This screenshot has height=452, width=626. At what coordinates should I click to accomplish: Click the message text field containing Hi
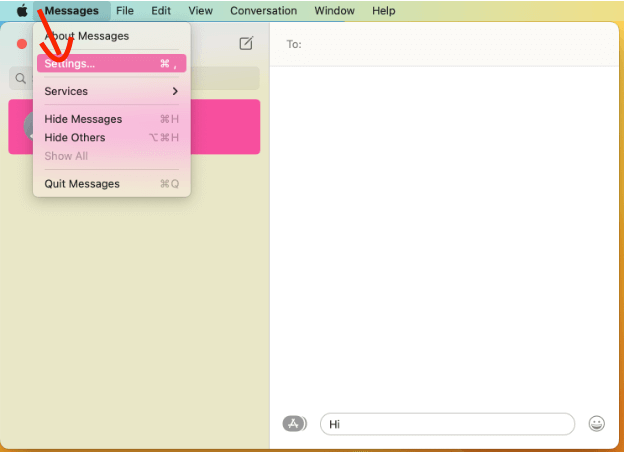(x=447, y=424)
